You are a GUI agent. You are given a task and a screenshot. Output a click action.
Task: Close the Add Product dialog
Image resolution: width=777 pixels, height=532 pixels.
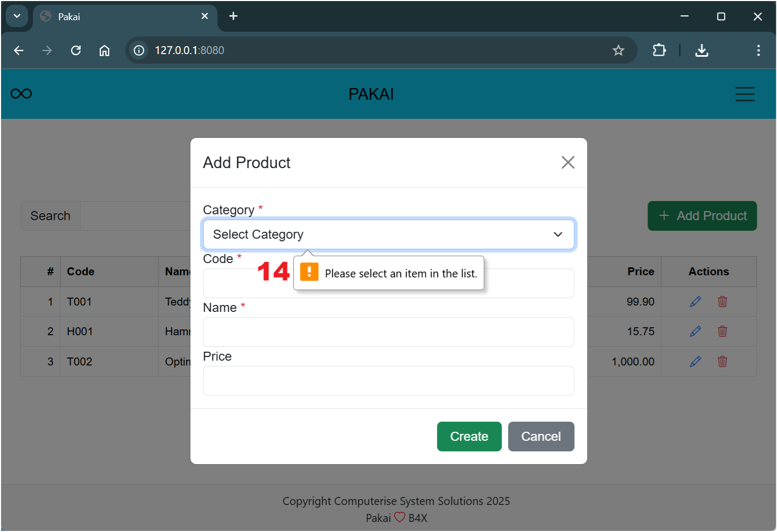pos(568,162)
